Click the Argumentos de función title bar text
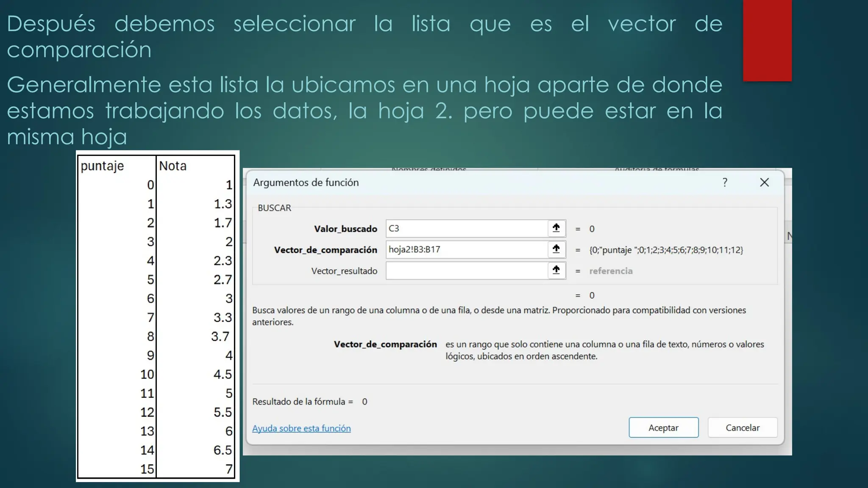 (x=306, y=183)
